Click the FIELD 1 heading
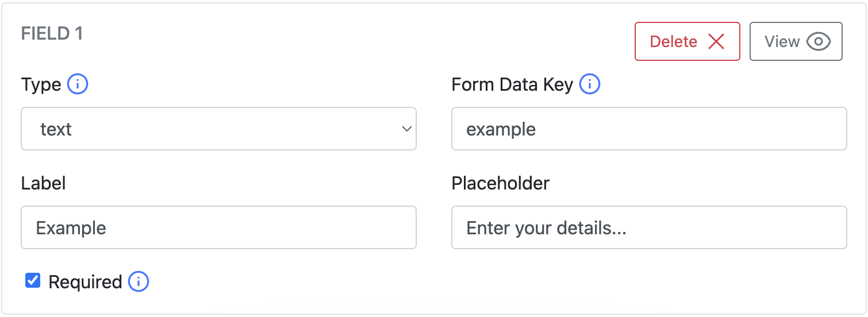Viewport: 868px width, 317px height. 52,34
